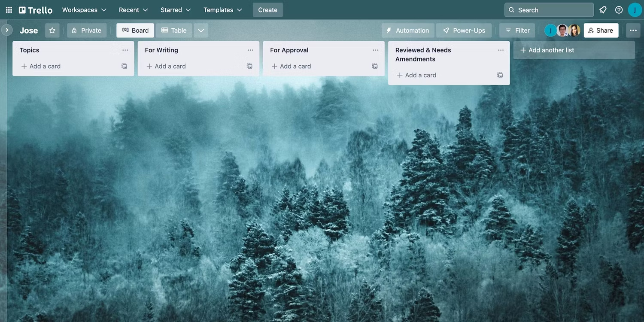The height and width of the screenshot is (322, 644).
Task: Open the card template icon in For Writing list
Action: 249,66
